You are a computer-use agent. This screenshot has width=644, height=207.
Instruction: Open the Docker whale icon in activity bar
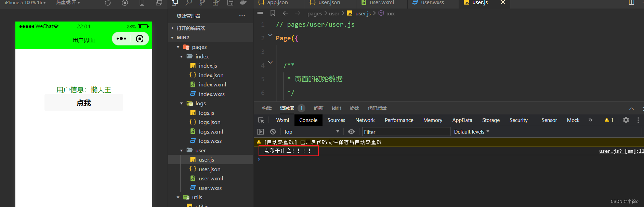243,3
